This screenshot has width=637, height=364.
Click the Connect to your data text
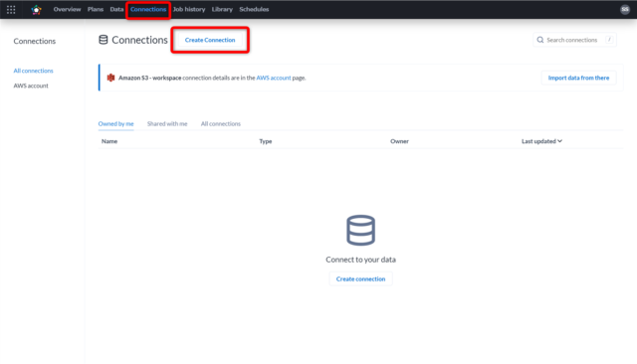360,260
